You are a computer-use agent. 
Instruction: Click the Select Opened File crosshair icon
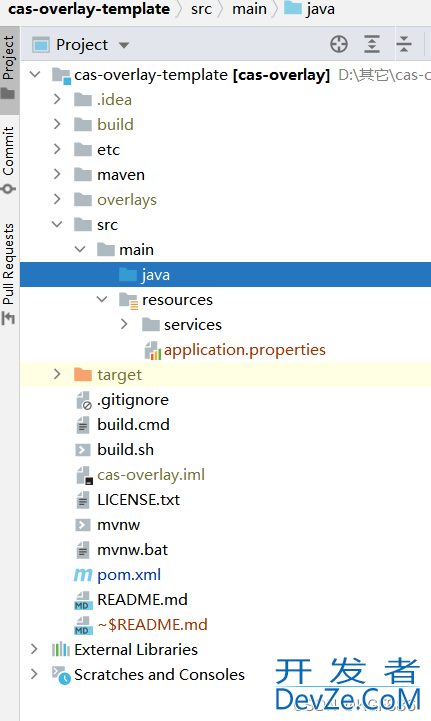[x=339, y=44]
